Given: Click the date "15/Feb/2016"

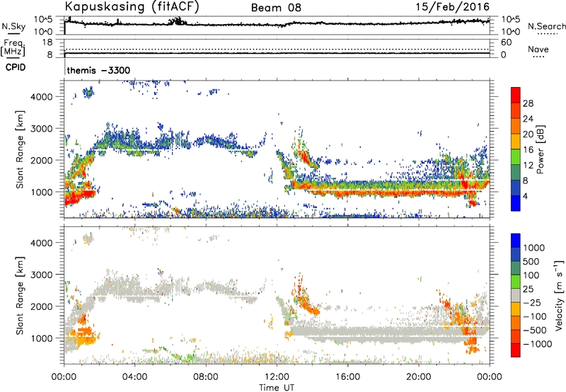Looking at the screenshot, I should (453, 6).
